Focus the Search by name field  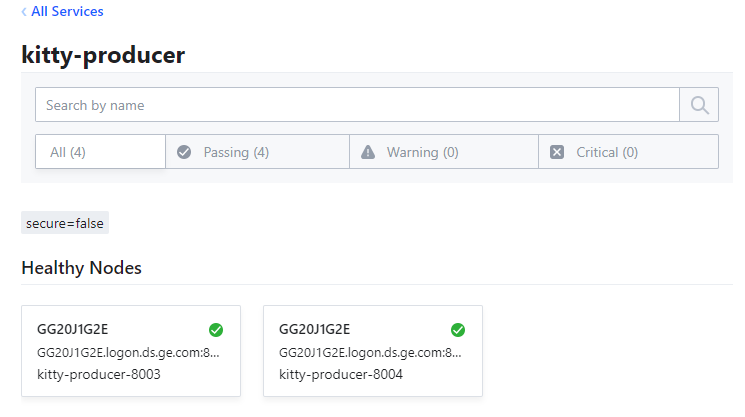[357, 105]
